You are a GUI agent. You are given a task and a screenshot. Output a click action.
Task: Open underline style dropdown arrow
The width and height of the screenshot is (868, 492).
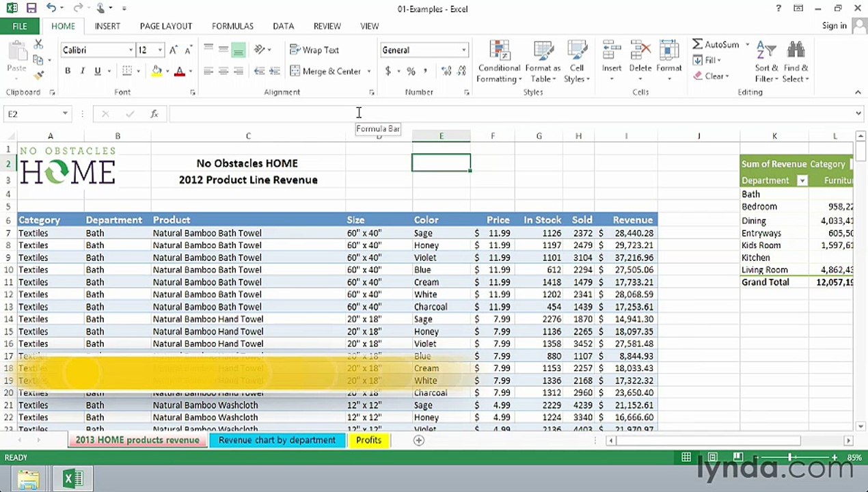click(108, 71)
